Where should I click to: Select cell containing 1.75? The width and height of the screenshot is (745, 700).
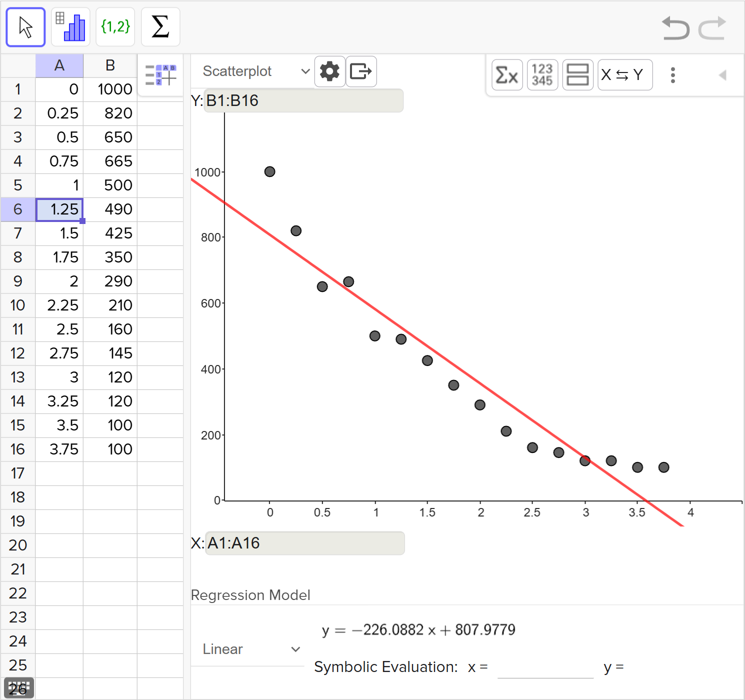coord(59,257)
